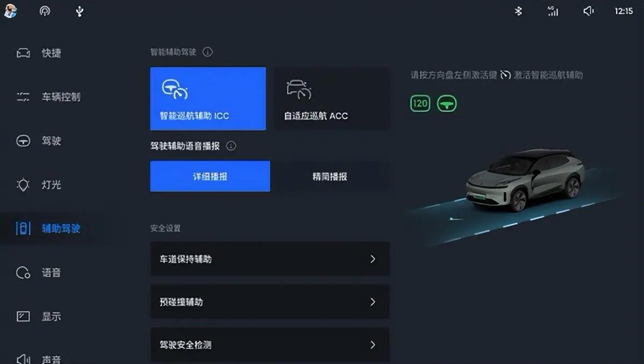644x364 pixels.
Task: Tap the car model preview image
Action: click(525, 180)
